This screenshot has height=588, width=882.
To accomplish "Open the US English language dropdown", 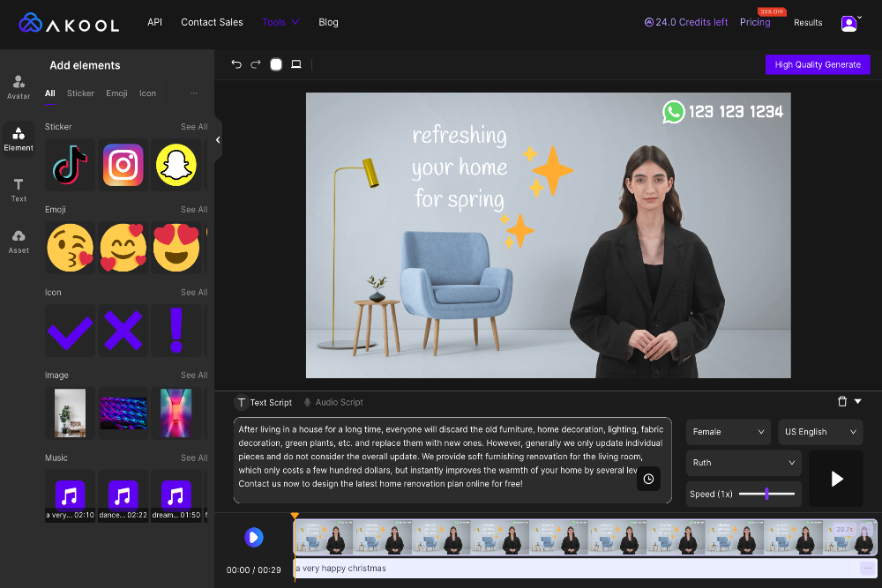I will pos(819,432).
